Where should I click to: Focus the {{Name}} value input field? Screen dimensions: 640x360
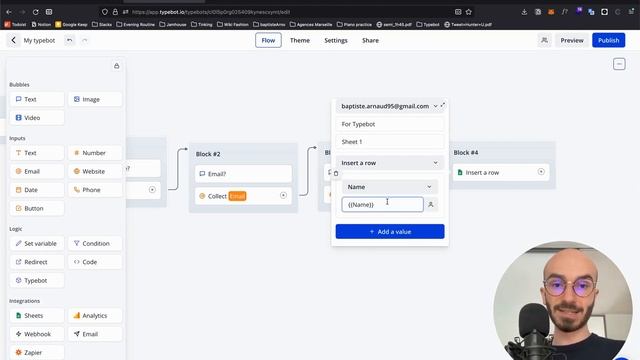click(382, 204)
